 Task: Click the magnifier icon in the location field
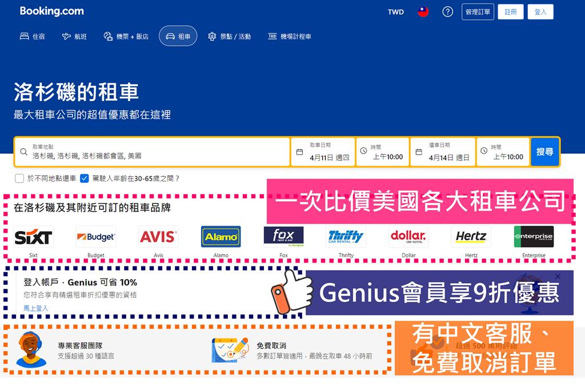[23, 152]
